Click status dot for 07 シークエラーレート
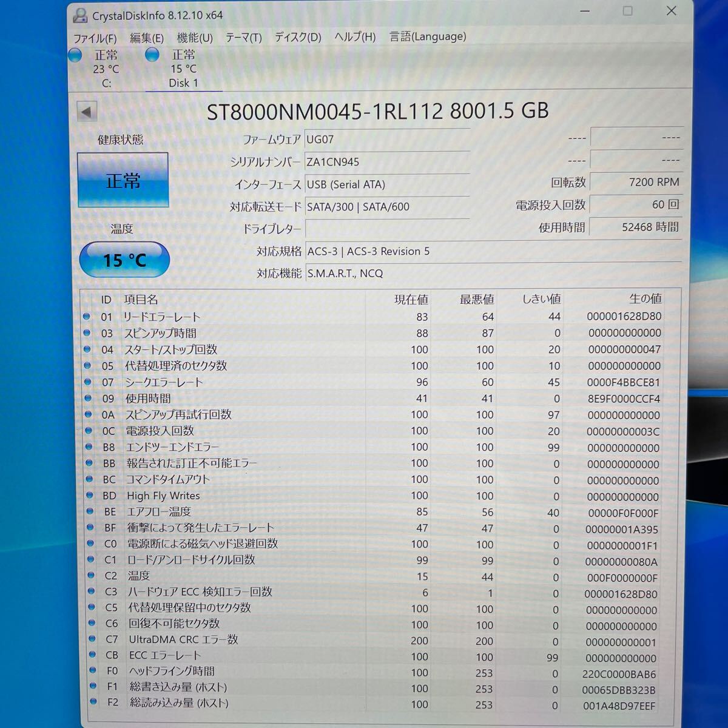Viewport: 728px width, 728px height. [87, 382]
